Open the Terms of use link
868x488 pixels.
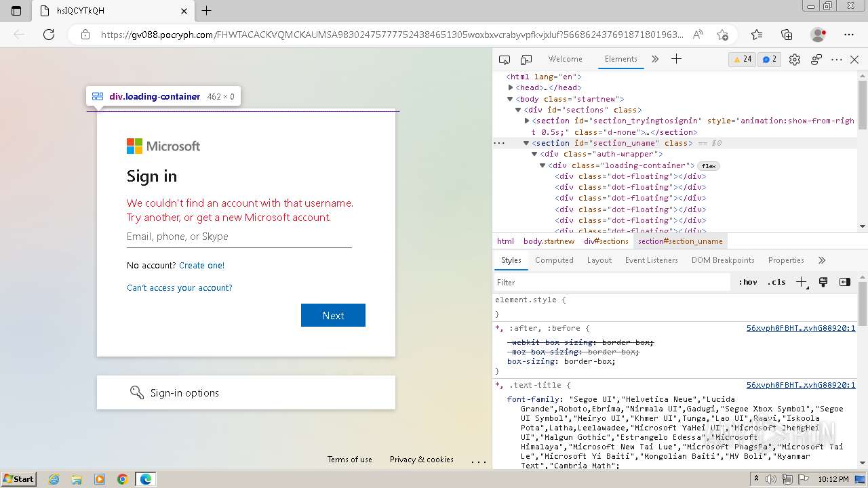349,460
